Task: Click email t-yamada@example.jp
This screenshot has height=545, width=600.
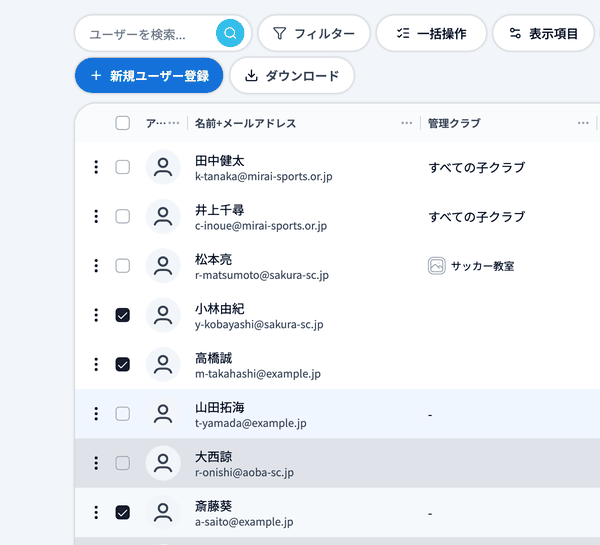Action: pos(251,423)
